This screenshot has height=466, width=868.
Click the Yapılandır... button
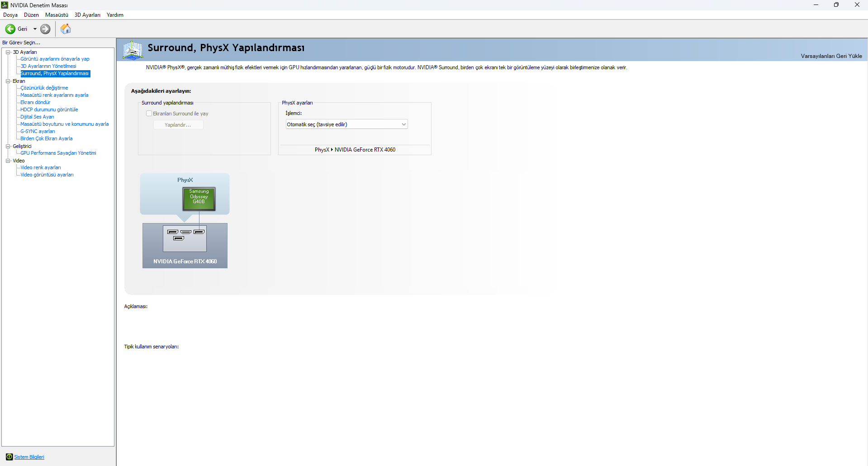pyautogui.click(x=178, y=125)
